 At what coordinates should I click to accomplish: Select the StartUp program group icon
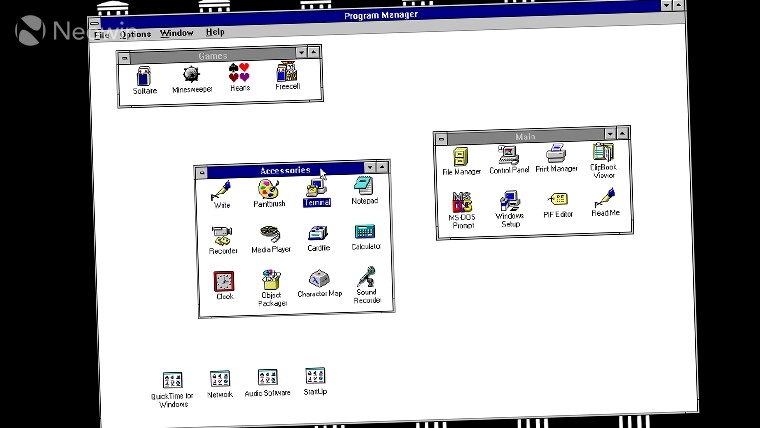pos(315,377)
